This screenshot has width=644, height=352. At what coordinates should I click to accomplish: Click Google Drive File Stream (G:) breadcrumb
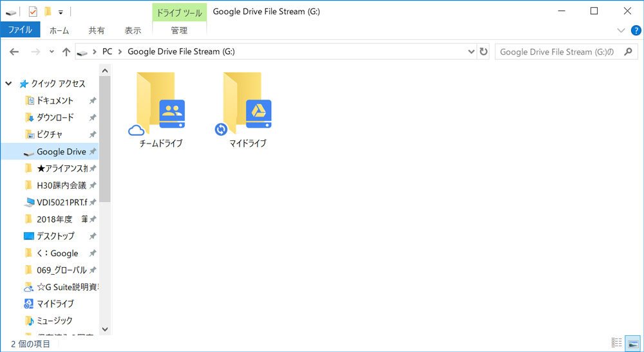point(181,51)
